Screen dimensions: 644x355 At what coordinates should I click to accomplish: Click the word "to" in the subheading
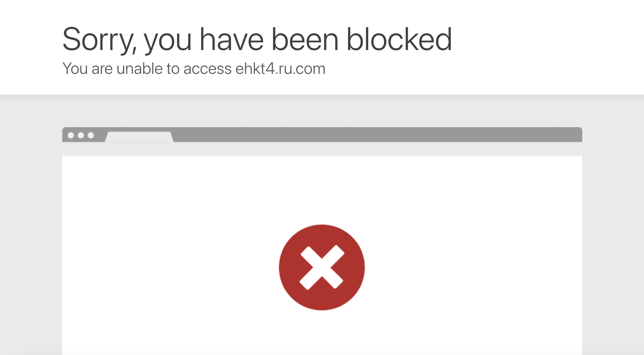pyautogui.click(x=173, y=69)
